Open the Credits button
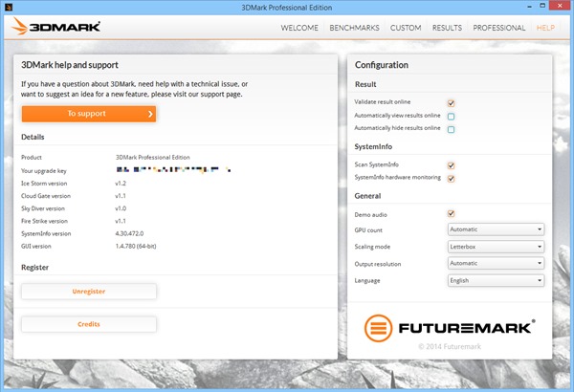This screenshot has width=574, height=392. 89,324
